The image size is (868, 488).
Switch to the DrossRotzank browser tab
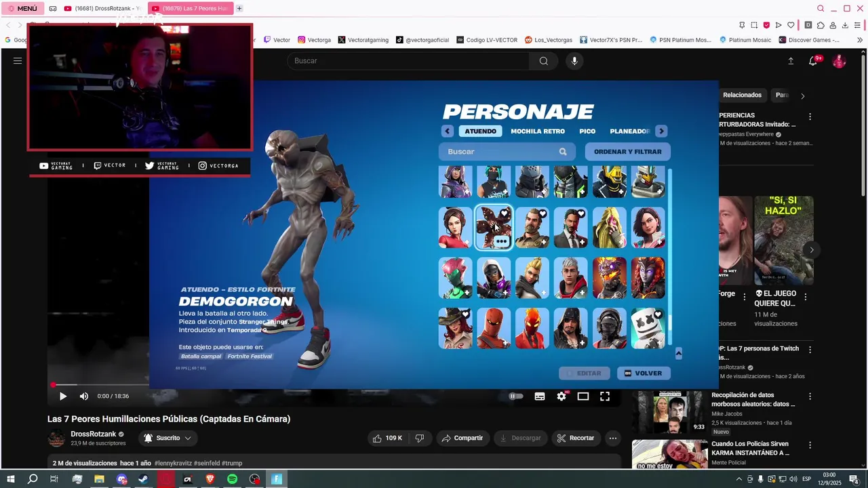coord(102,9)
